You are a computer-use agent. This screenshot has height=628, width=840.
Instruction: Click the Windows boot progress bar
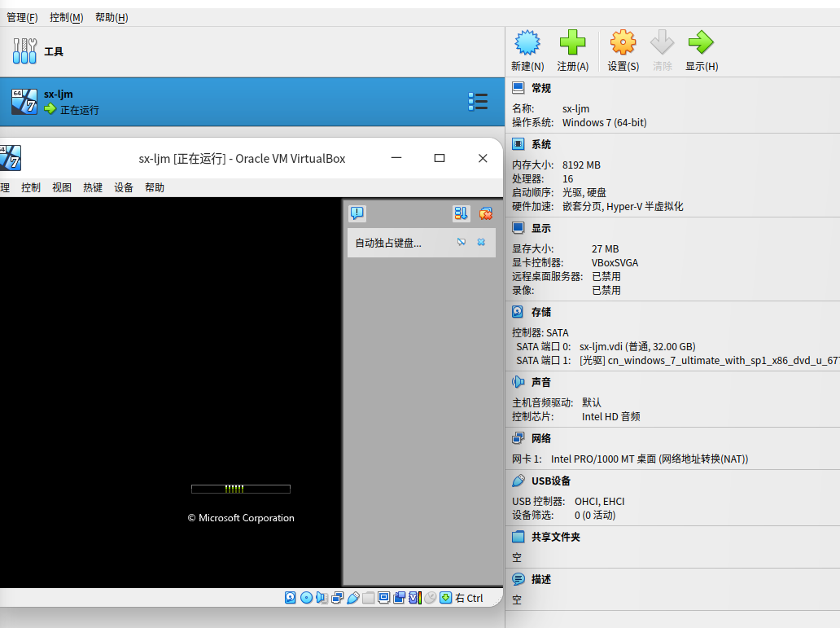[x=240, y=489]
